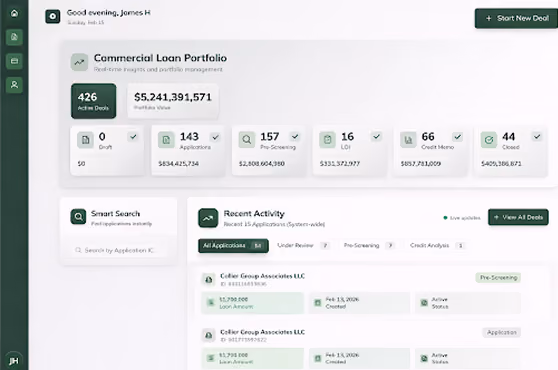
Task: Click the 44 Closed count
Action: (x=509, y=137)
